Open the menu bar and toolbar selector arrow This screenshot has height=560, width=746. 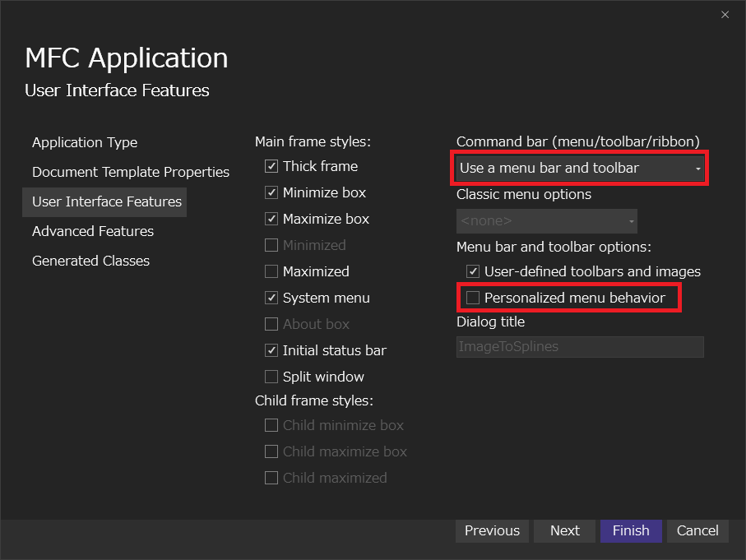point(697,167)
